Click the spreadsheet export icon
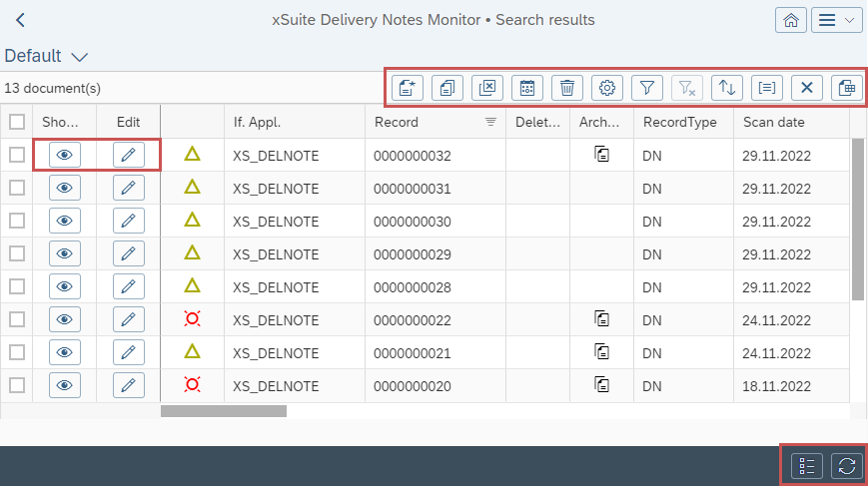868x486 pixels. [x=847, y=88]
